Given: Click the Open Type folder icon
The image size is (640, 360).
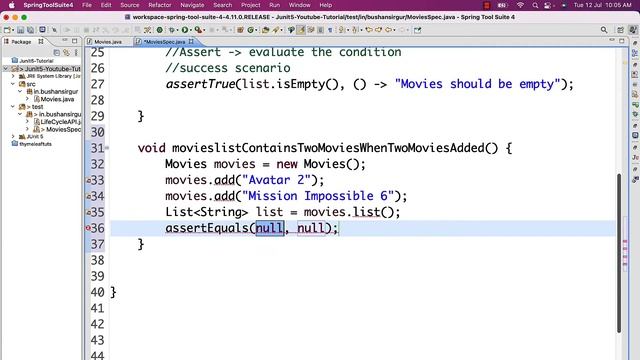Looking at the screenshot, I should coord(266,30).
